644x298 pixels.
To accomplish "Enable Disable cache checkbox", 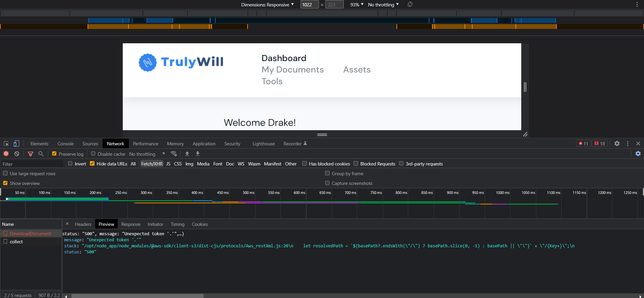I will point(93,154).
